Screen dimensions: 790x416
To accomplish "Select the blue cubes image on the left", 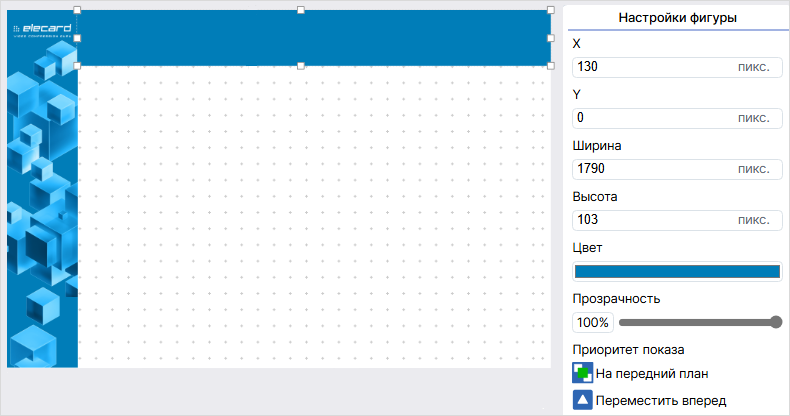I will click(42, 220).
